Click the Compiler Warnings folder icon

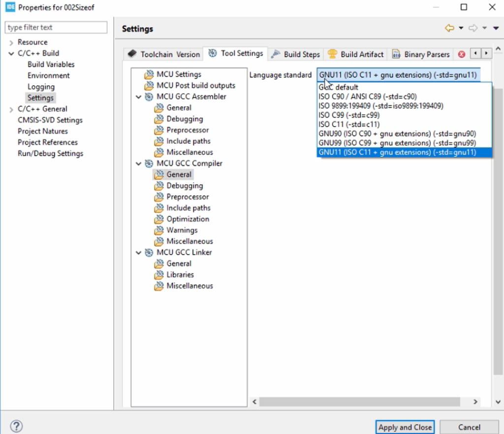[x=159, y=231]
